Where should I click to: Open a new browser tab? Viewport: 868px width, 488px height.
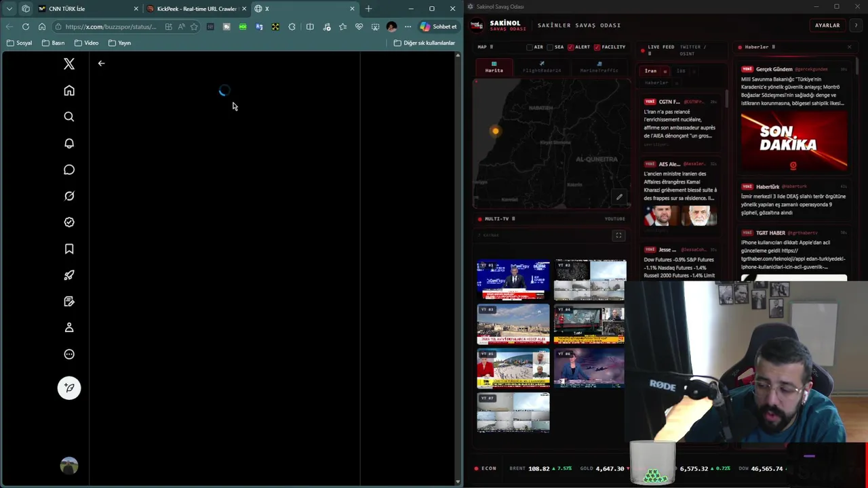[x=368, y=9]
